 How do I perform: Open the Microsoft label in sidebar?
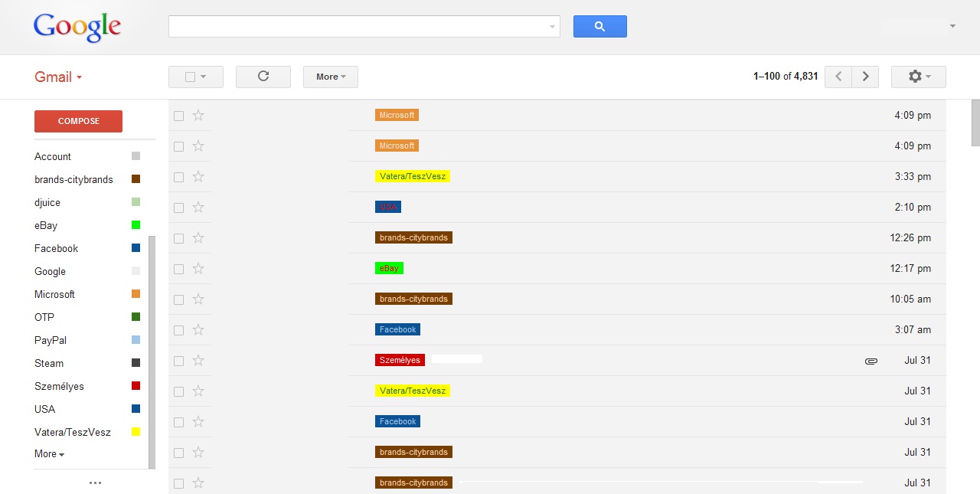point(54,294)
